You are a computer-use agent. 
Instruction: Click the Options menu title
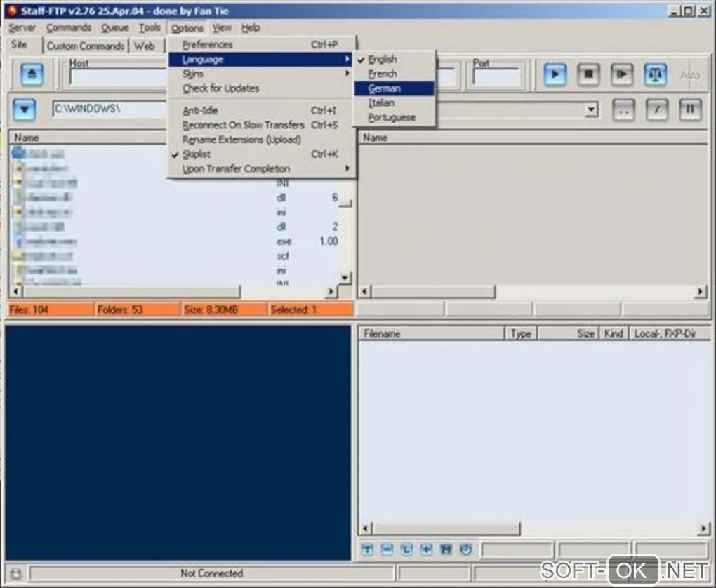click(187, 28)
